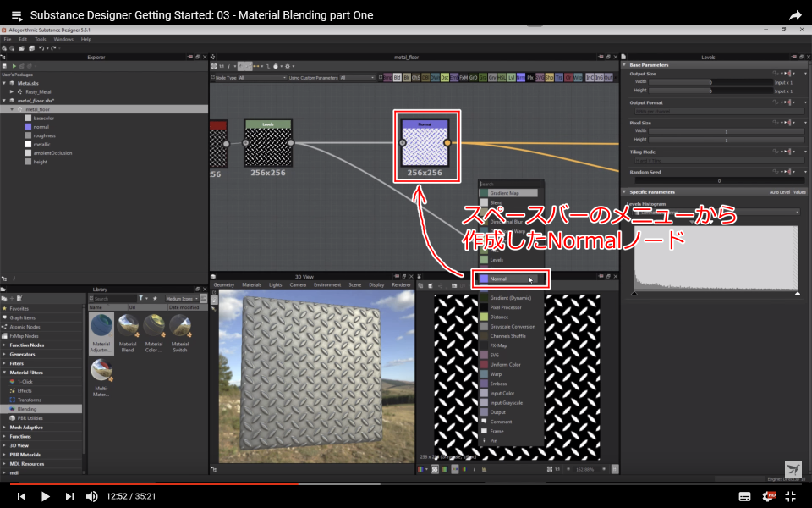This screenshot has height=508, width=812.
Task: Open the Windows menu
Action: point(63,40)
